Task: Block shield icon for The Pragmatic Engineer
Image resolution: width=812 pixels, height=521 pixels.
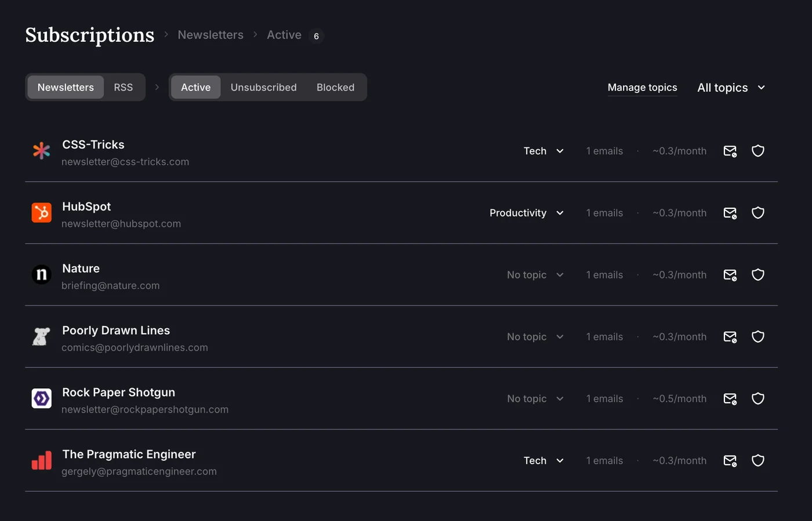Action: [758, 461]
